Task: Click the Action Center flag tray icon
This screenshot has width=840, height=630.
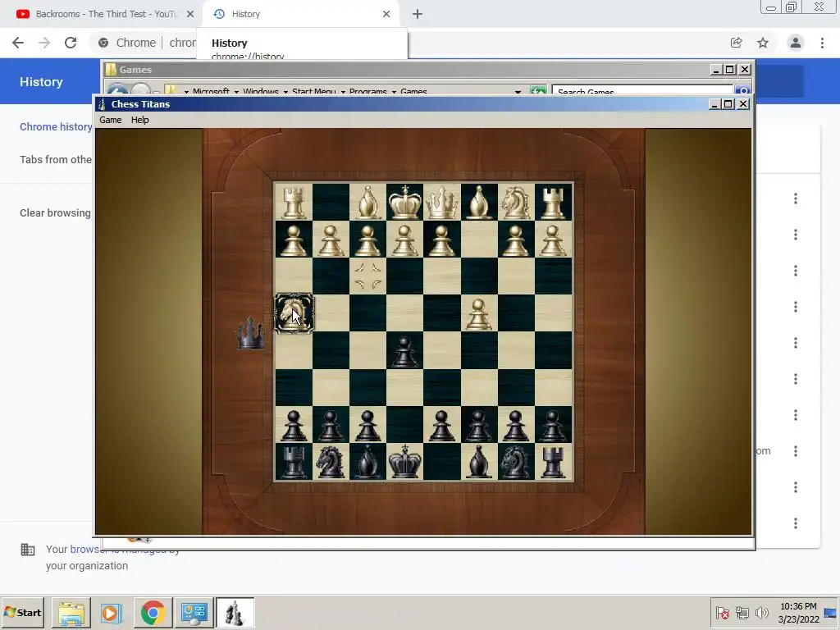Action: click(x=722, y=612)
